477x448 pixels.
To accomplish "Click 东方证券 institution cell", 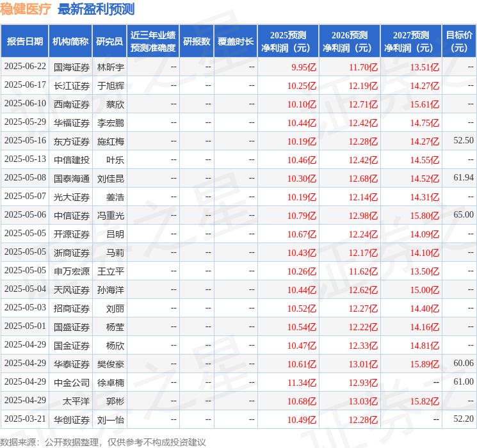I will 72,141.
